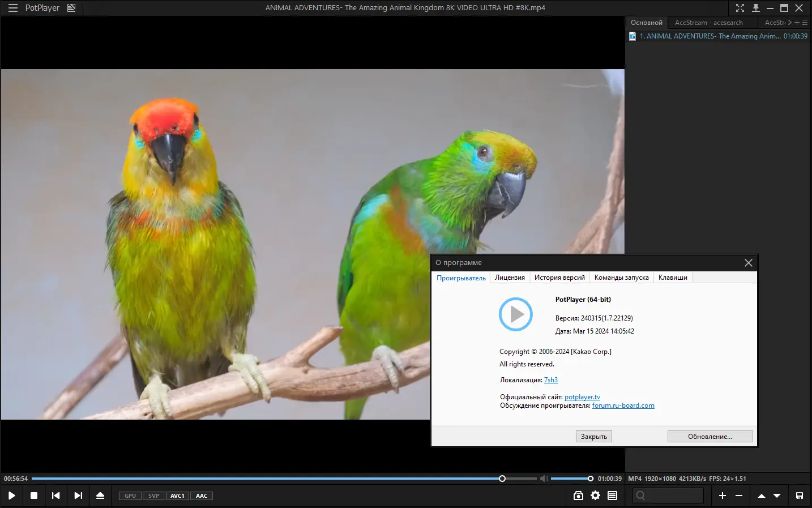812x508 pixels.
Task: Mute audio with the speaker icon
Action: [x=544, y=479]
